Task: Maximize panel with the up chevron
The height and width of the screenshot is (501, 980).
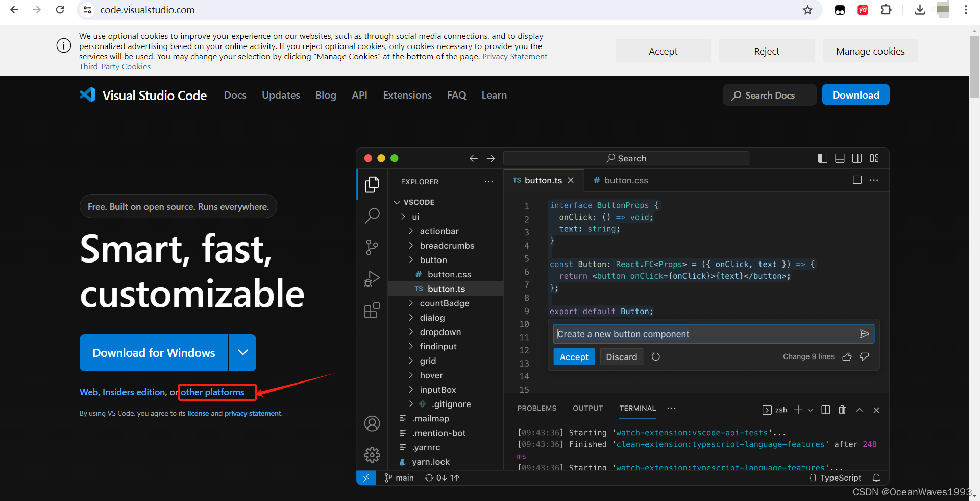Action: click(860, 410)
